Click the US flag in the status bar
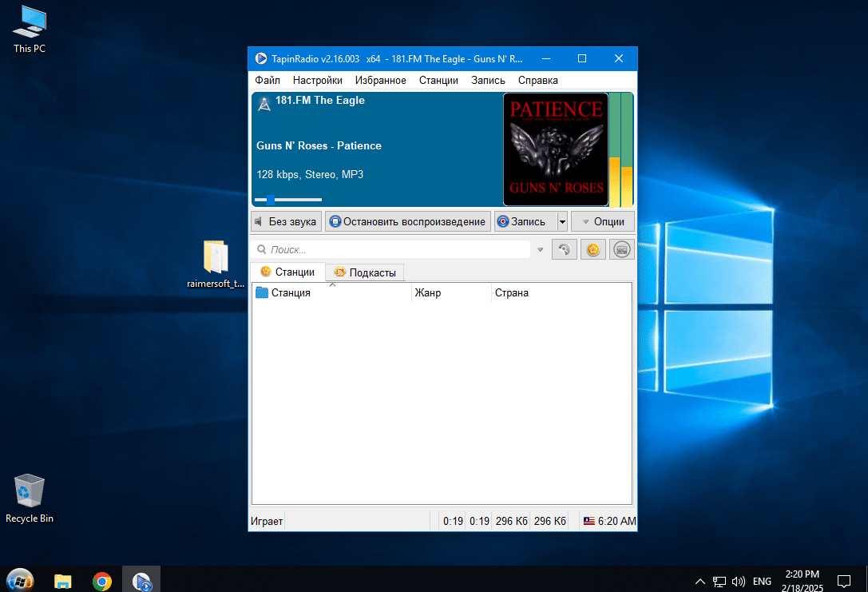Image resolution: width=868 pixels, height=592 pixels. (x=589, y=521)
